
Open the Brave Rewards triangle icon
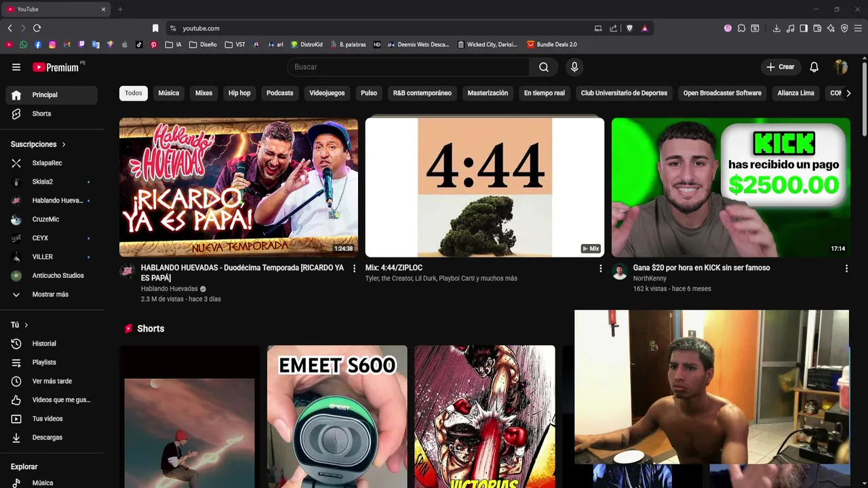[644, 28]
